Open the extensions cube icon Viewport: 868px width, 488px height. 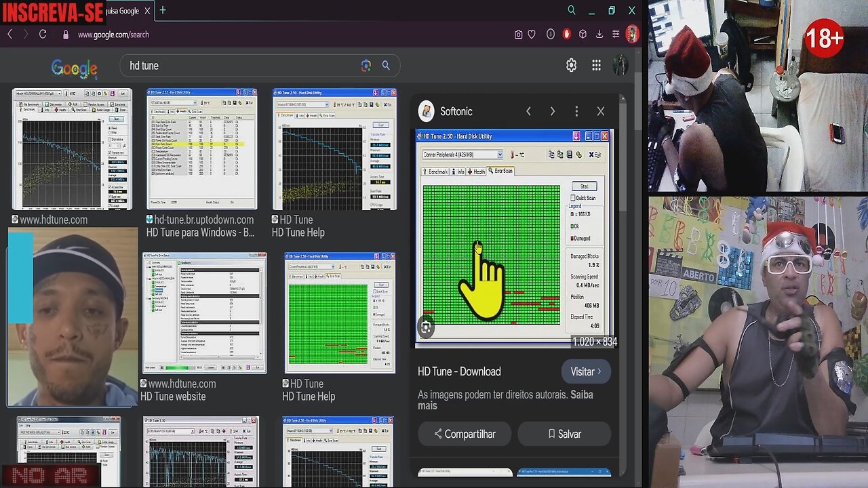(583, 35)
